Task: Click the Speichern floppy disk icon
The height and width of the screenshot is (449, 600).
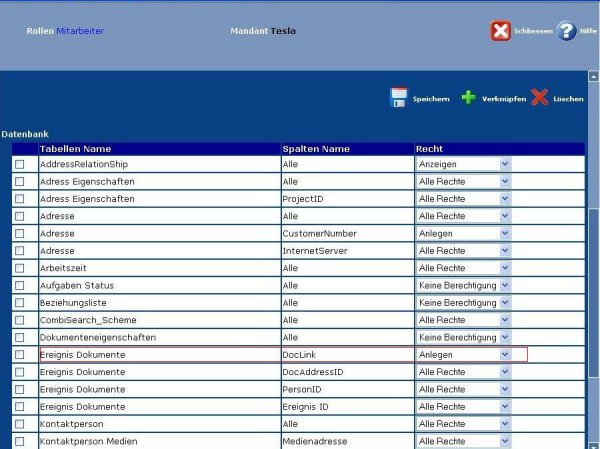Action: [399, 98]
